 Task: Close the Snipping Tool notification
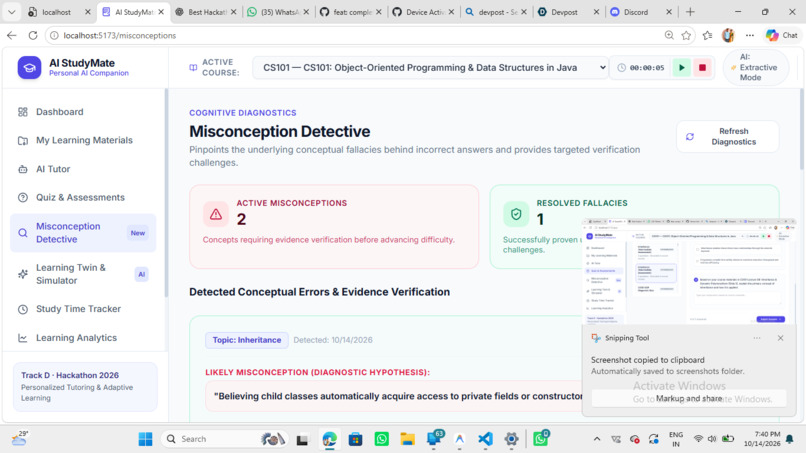point(780,338)
